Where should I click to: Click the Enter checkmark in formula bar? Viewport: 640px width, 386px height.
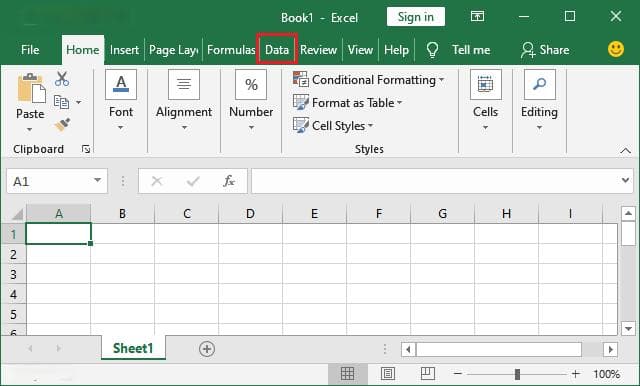(193, 181)
